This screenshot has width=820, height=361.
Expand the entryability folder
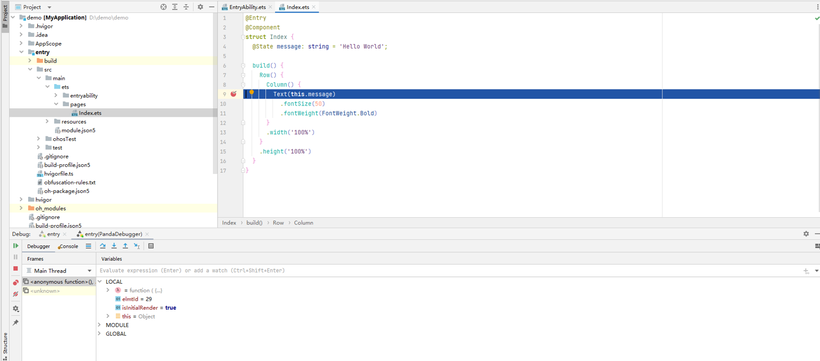pyautogui.click(x=56, y=96)
